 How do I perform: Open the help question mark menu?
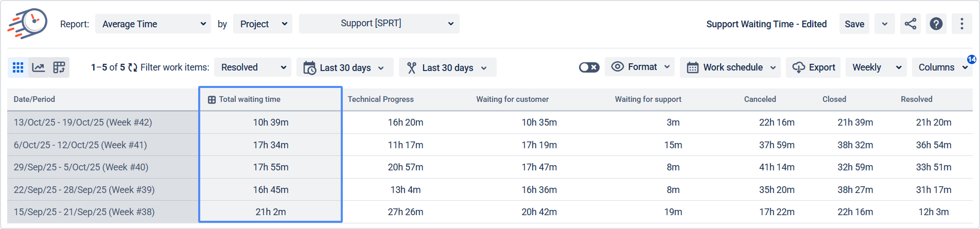point(936,24)
